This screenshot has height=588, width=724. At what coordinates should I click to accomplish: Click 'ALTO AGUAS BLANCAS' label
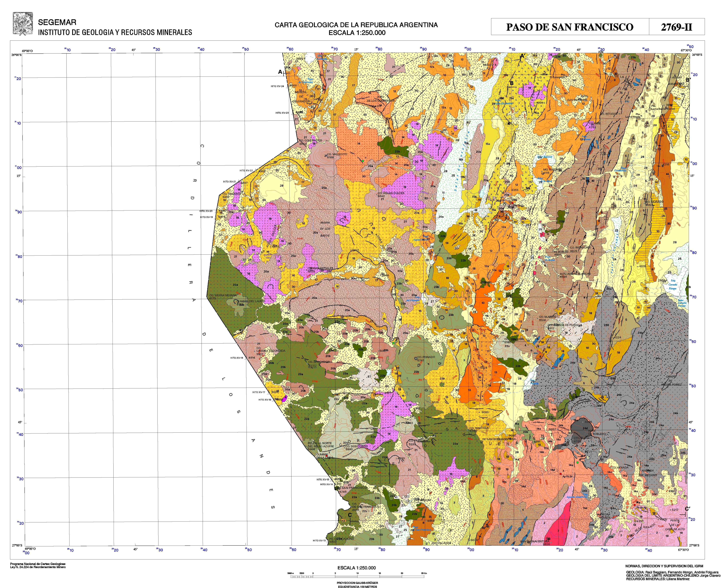point(575,274)
